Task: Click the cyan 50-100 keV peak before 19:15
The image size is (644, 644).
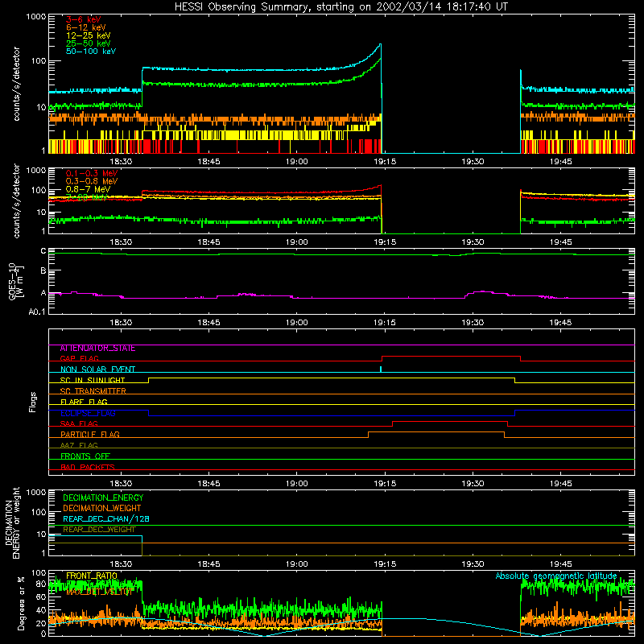Action: [x=380, y=44]
